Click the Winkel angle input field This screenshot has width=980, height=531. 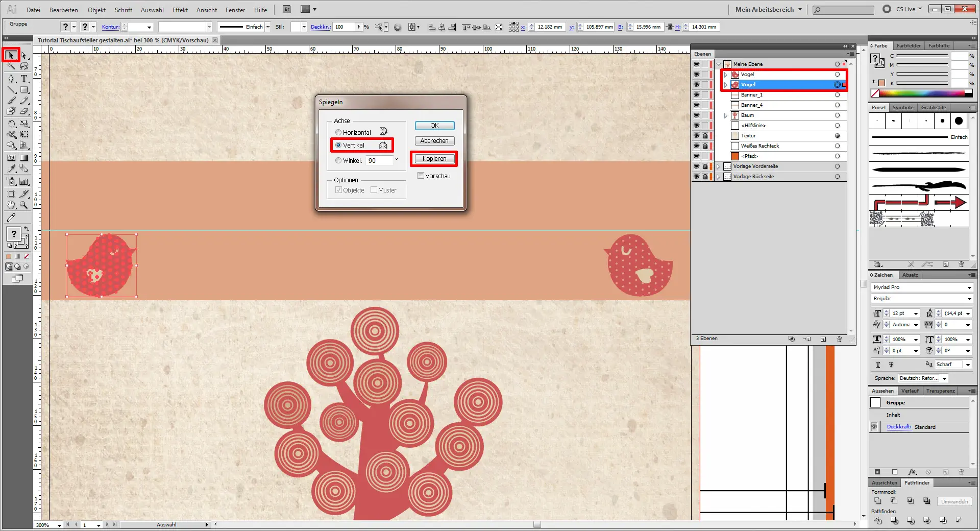coord(380,160)
